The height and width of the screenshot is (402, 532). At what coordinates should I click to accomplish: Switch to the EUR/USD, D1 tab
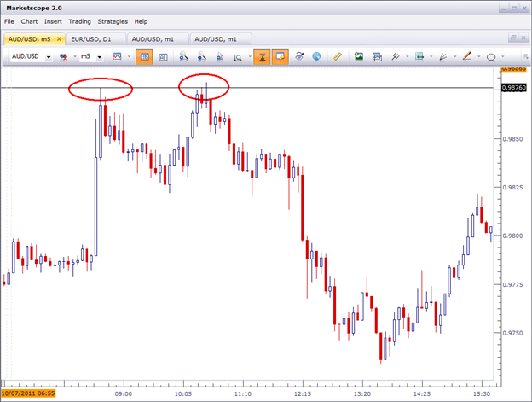[96, 39]
